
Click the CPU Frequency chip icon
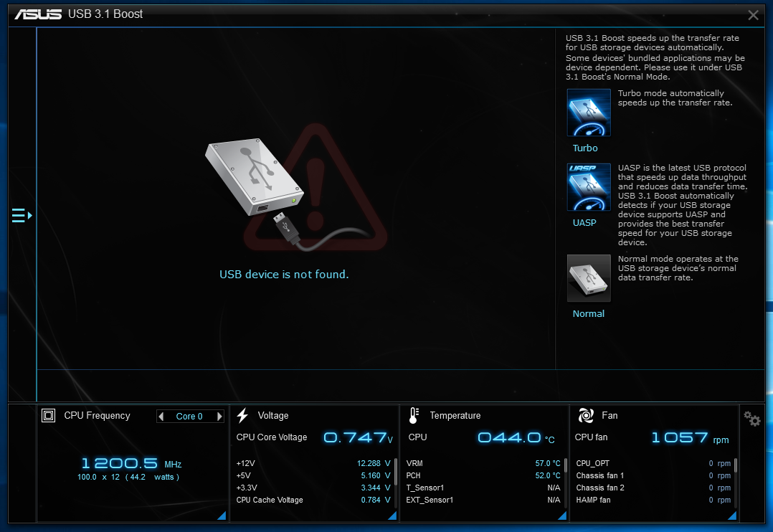48,416
